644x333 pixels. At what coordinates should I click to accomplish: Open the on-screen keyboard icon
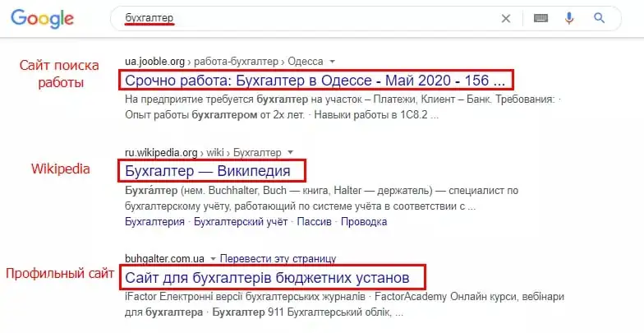[540, 18]
